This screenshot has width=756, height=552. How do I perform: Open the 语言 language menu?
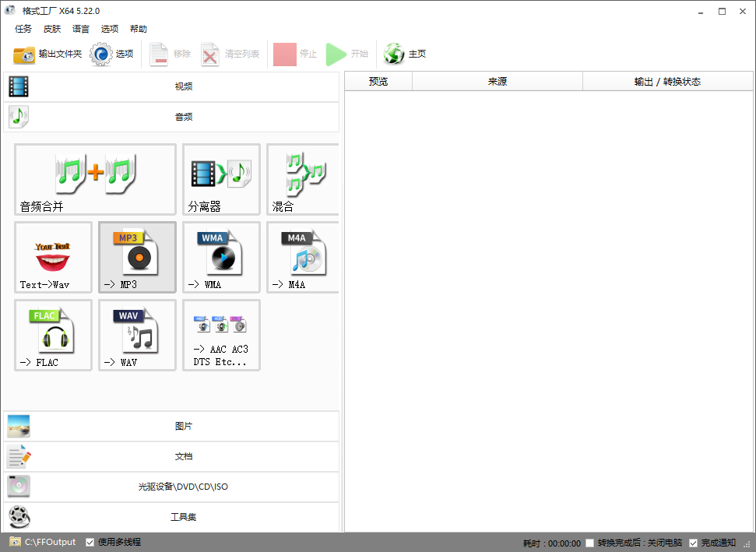click(x=81, y=29)
